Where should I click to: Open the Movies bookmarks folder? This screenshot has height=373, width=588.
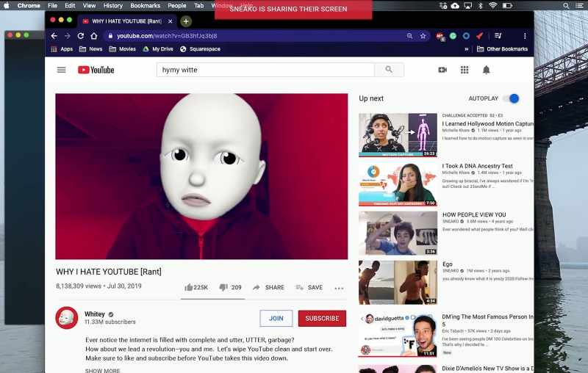click(x=122, y=49)
